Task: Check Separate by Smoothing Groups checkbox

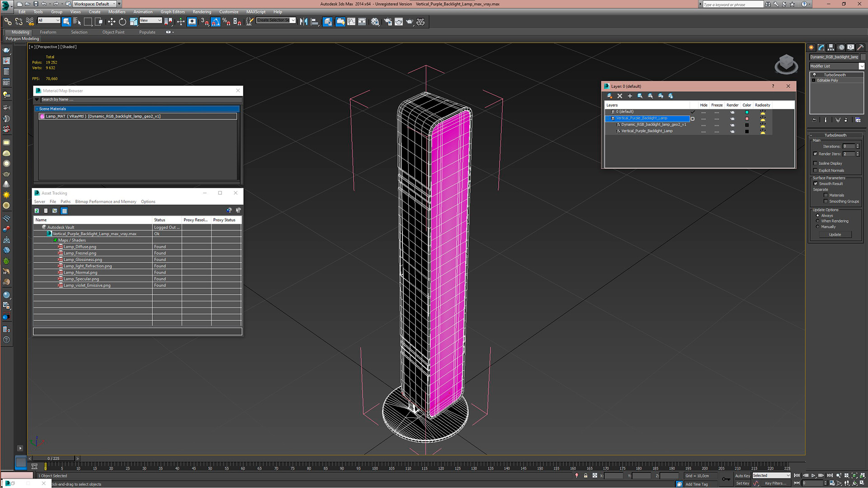Action: pyautogui.click(x=826, y=202)
